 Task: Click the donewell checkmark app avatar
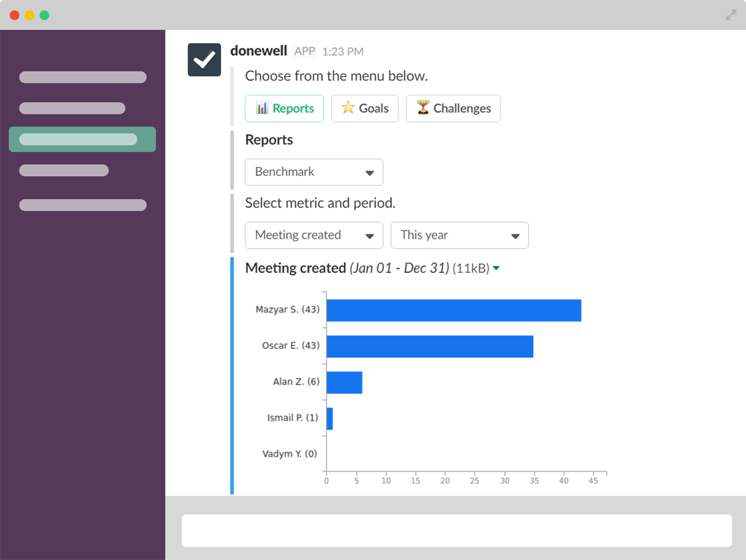click(204, 60)
